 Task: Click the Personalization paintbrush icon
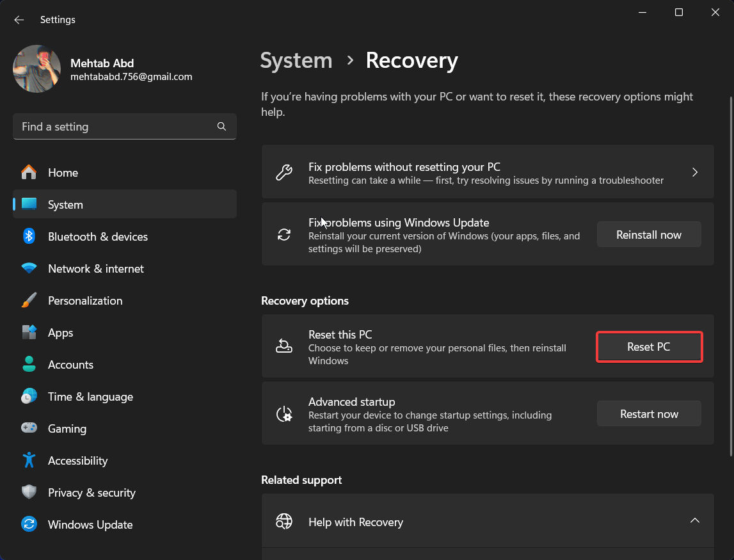point(29,300)
